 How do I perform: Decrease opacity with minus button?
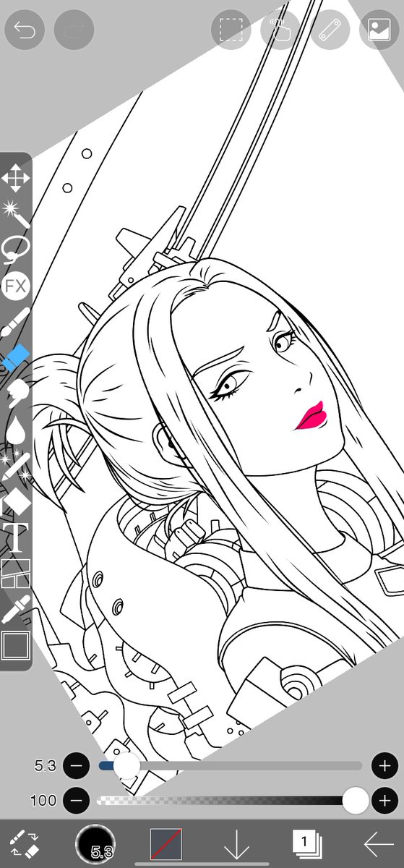(x=77, y=801)
